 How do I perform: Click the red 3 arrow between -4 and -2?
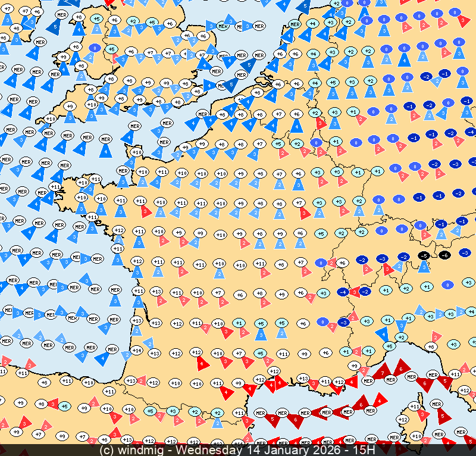(x=354, y=292)
